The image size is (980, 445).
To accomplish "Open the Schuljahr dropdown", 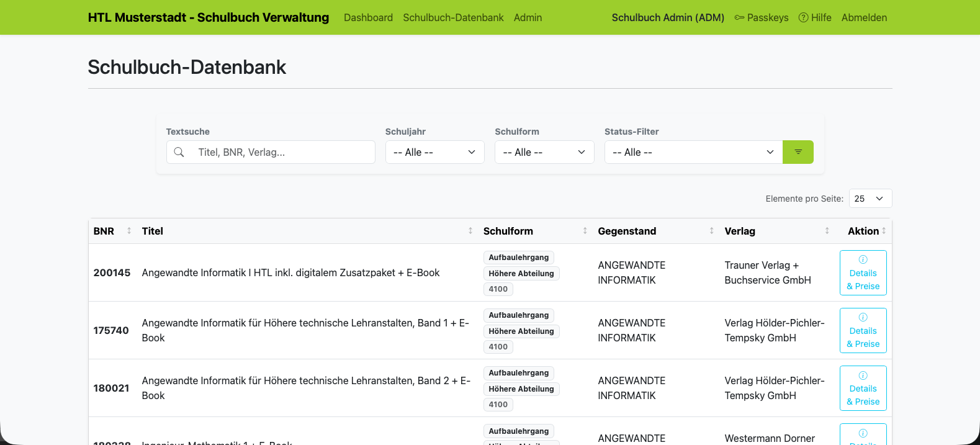I will [x=435, y=152].
